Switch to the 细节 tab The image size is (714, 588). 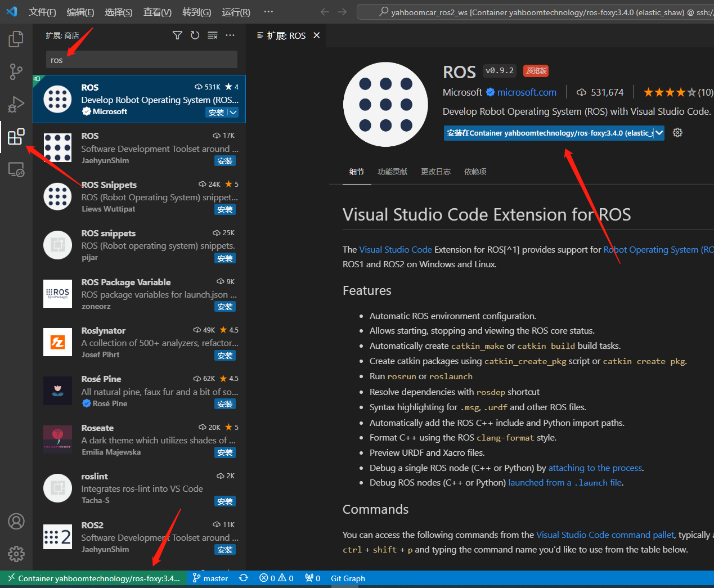pos(357,172)
